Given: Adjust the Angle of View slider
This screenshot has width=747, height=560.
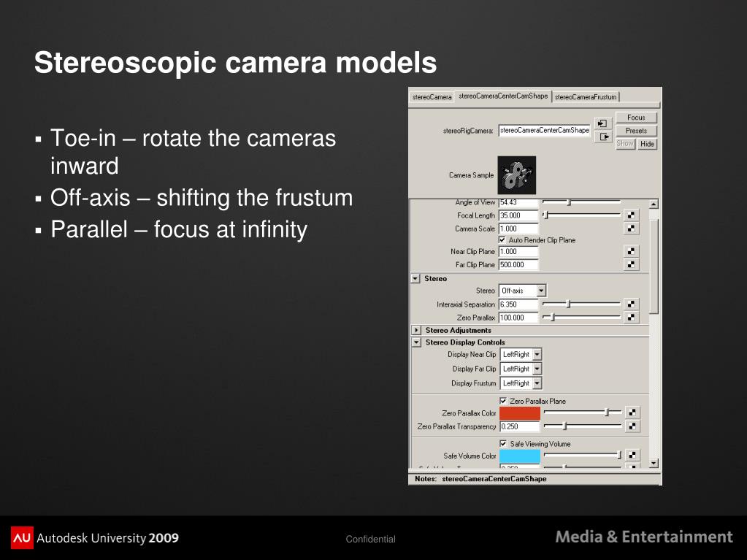Looking at the screenshot, I should coord(581,202).
